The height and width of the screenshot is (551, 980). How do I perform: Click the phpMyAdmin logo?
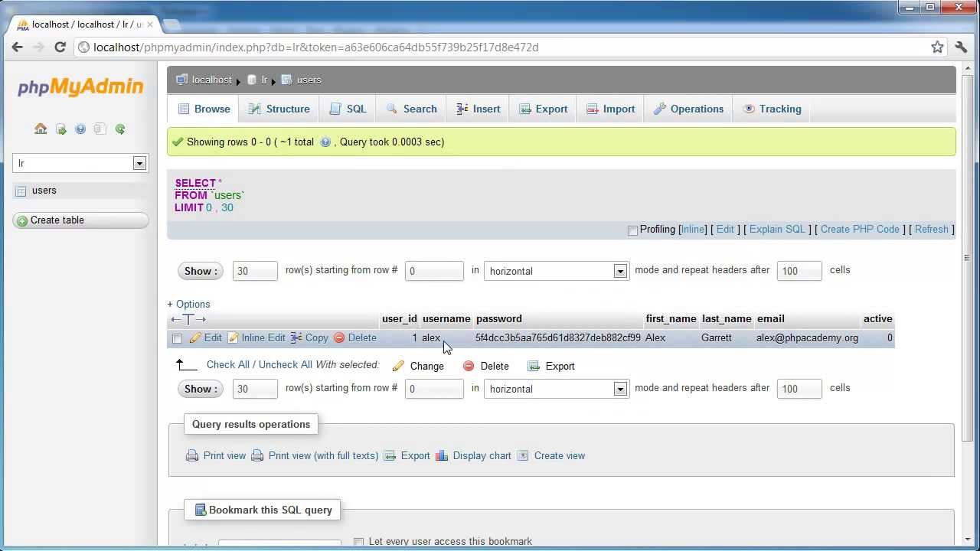tap(80, 86)
